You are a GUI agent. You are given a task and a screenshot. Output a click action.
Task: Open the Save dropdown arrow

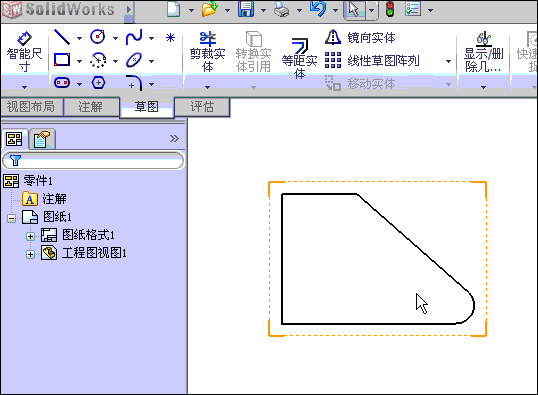tap(263, 10)
